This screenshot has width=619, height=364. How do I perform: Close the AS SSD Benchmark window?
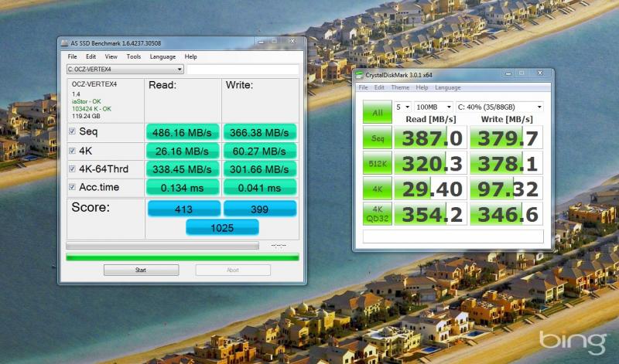coord(292,42)
